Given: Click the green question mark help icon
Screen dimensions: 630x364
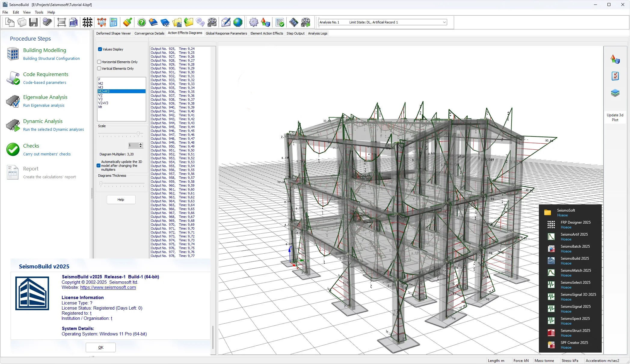Looking at the screenshot, I should [x=142, y=22].
